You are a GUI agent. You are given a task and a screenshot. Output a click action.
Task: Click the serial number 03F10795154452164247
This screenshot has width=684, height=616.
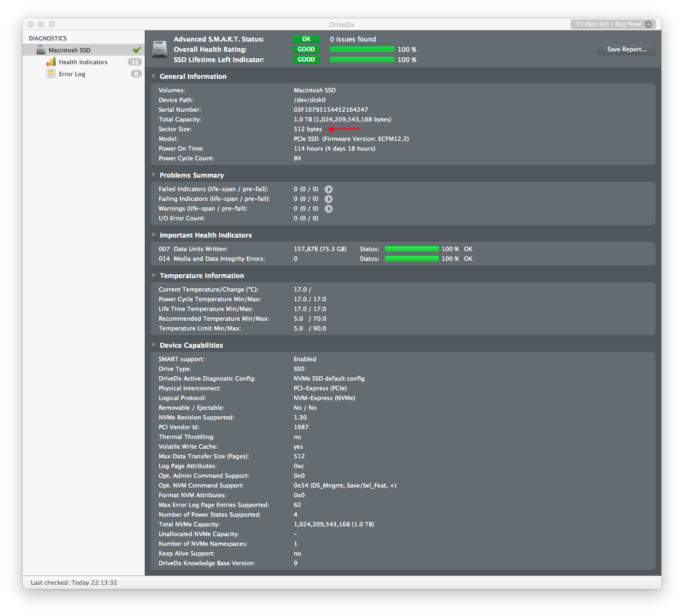pos(331,110)
